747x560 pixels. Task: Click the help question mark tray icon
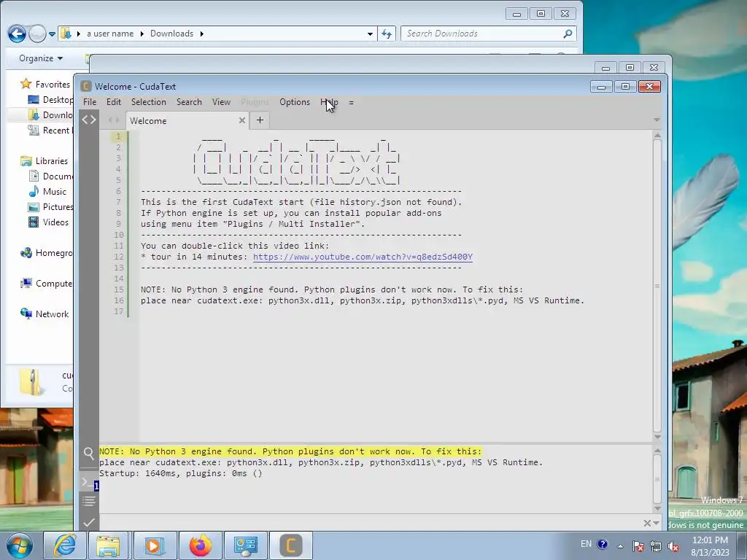(x=602, y=544)
